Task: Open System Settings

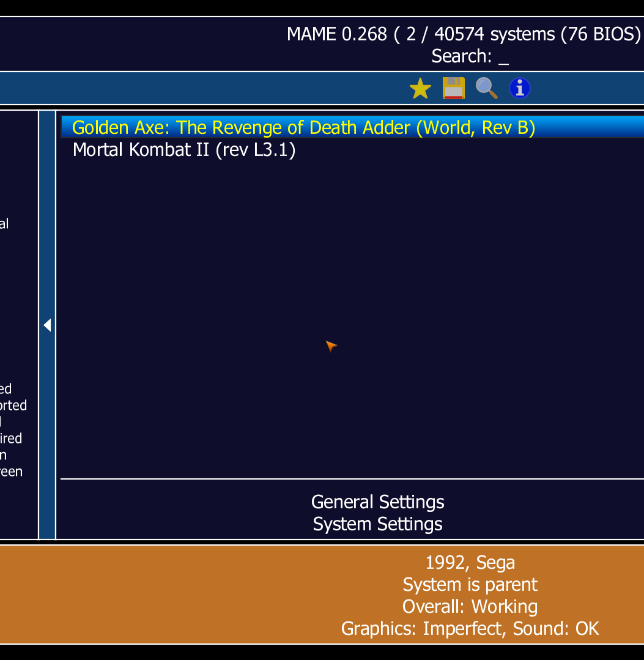Action: pyautogui.click(x=377, y=524)
